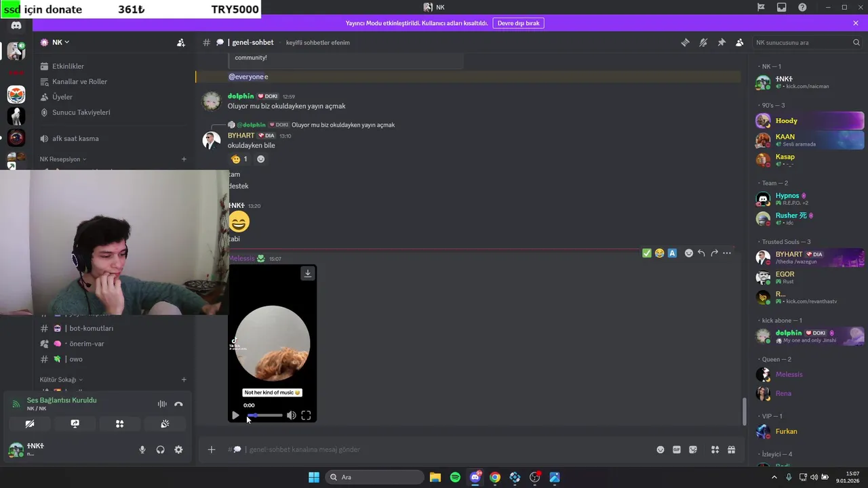Add a channel to NK Resepsiyon category
Image resolution: width=868 pixels, height=488 pixels.
184,159
